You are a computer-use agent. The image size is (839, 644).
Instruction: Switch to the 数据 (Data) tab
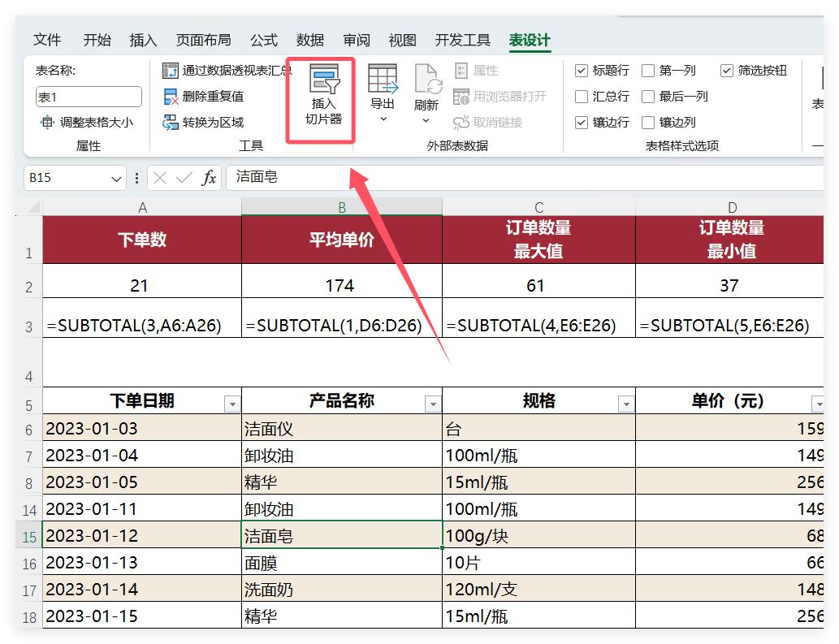pos(309,40)
